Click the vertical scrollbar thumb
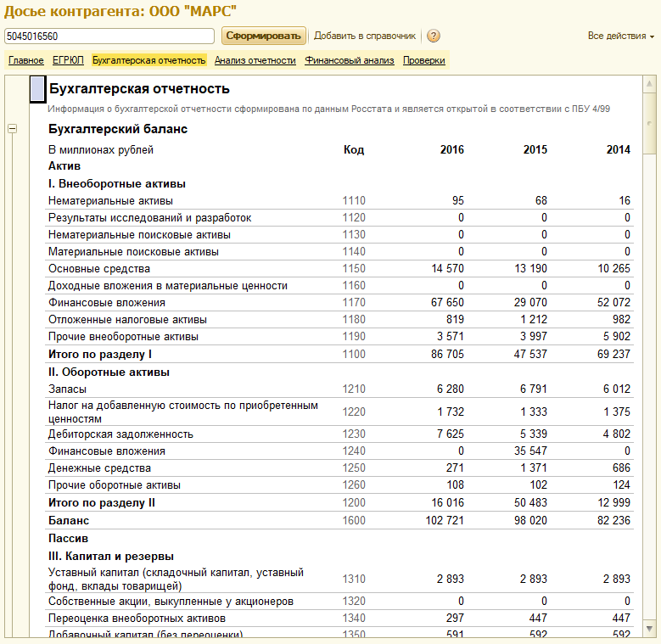 [649, 123]
